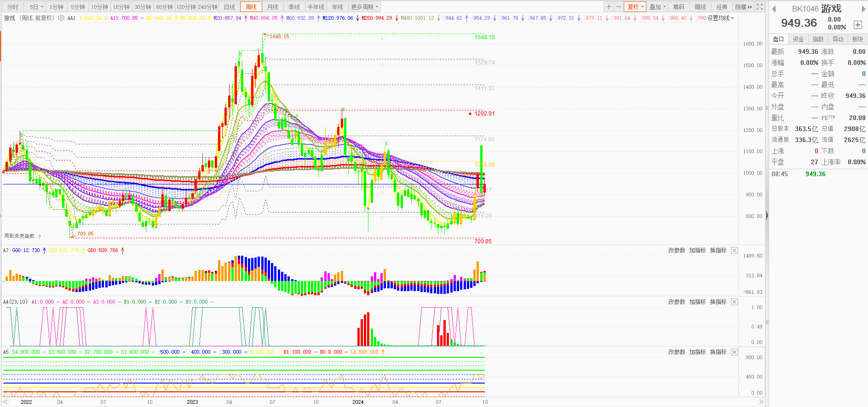The height and width of the screenshot is (407, 868).
Task: Zoom in chart with plus icon
Action: tap(609, 7)
